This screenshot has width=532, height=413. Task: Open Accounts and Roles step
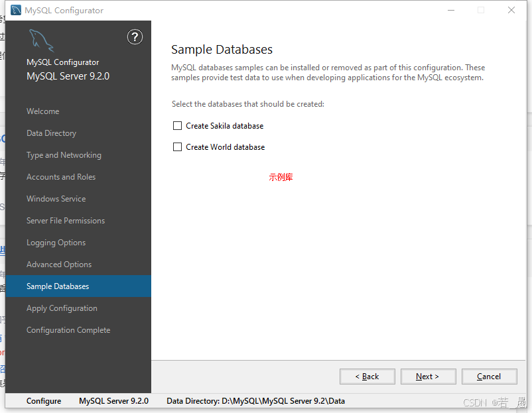61,177
